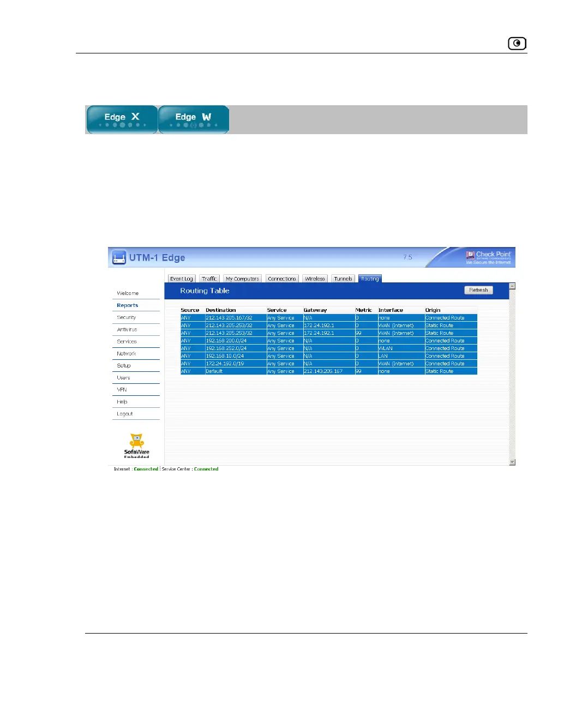Select destination 212.143.205.167/32
Image resolution: width=588 pixels, height=711 pixels.
[x=229, y=317]
